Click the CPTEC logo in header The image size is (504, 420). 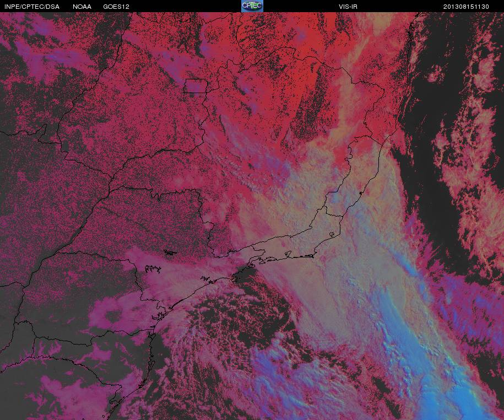(252, 6)
